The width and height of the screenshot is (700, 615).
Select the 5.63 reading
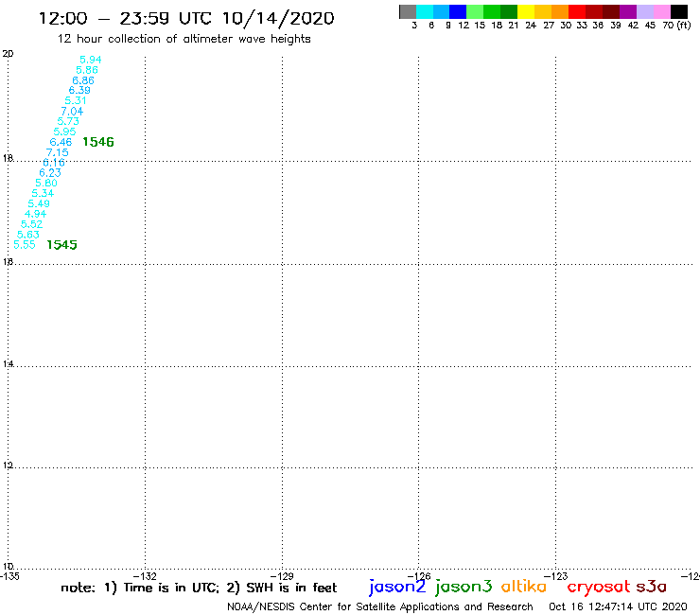tap(28, 235)
